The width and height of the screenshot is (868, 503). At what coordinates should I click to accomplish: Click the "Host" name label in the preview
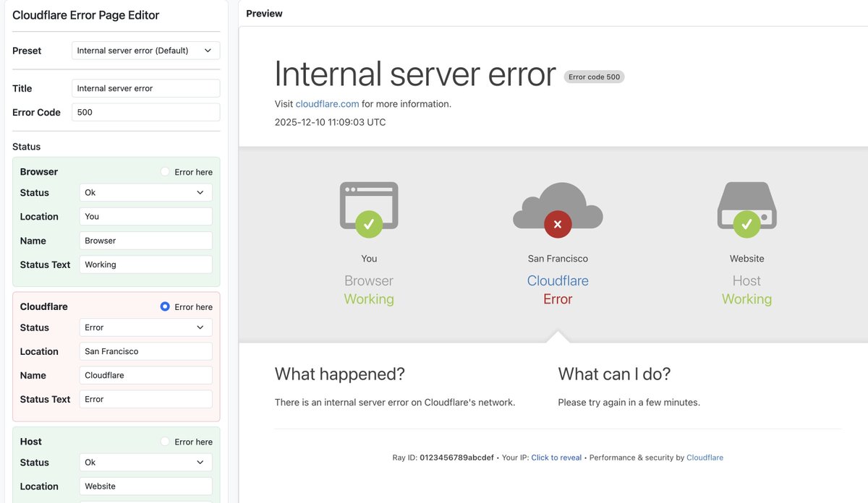[x=746, y=280]
